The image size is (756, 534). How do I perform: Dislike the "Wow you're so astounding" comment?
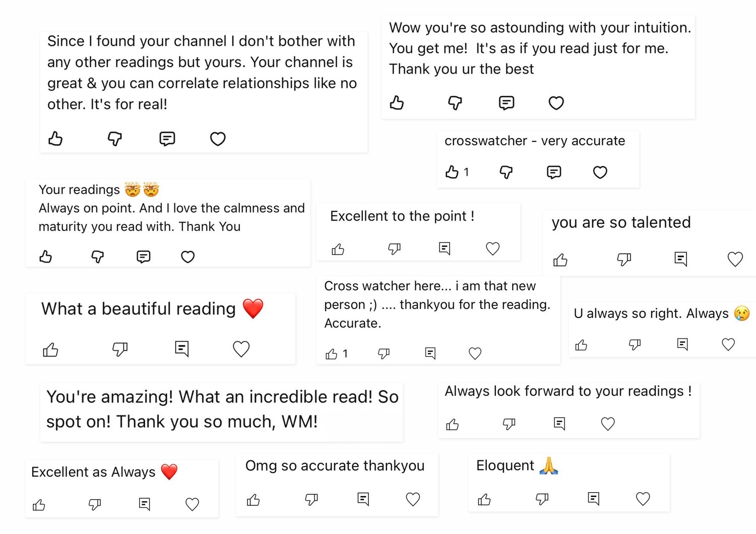455,103
